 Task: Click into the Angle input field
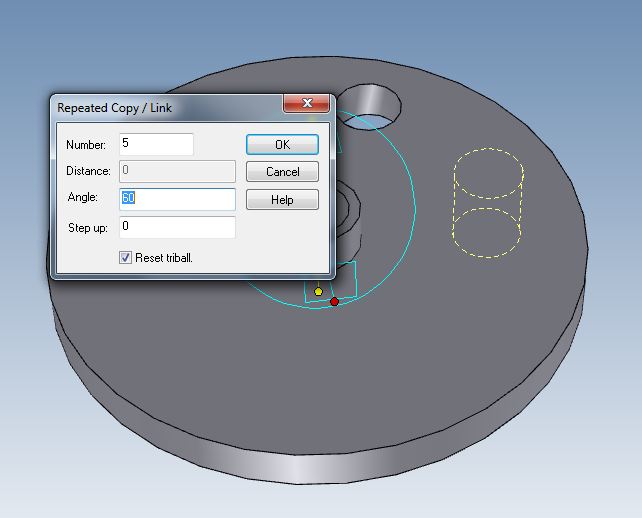pyautogui.click(x=177, y=198)
